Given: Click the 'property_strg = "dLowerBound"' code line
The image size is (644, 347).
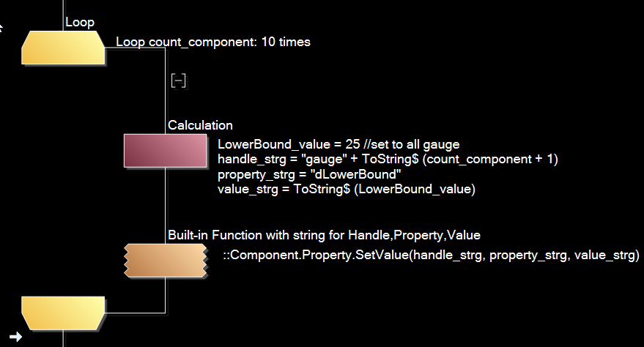Looking at the screenshot, I should (x=309, y=174).
